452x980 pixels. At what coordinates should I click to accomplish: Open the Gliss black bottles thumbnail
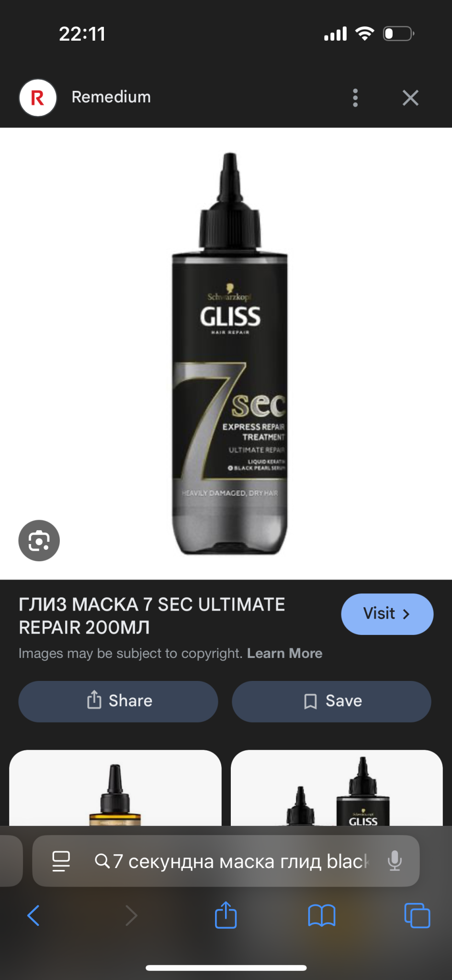[x=337, y=788]
